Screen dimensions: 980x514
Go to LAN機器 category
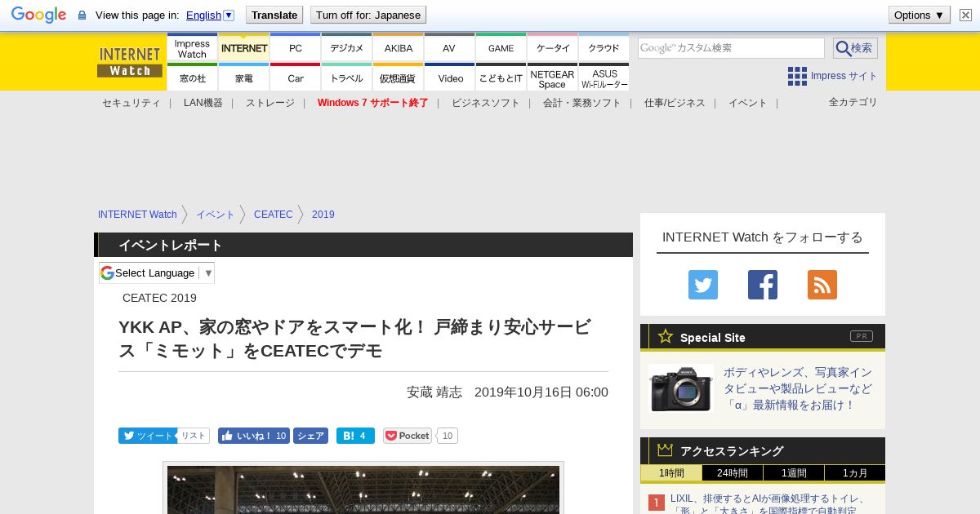(203, 103)
